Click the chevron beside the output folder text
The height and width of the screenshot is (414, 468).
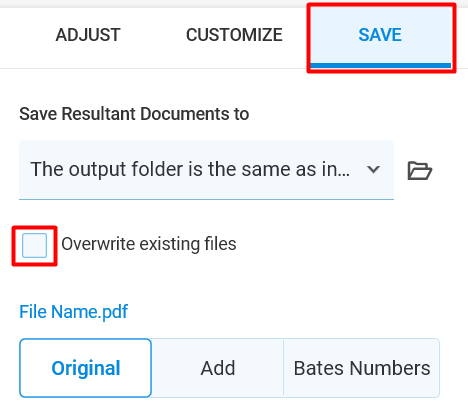click(373, 170)
